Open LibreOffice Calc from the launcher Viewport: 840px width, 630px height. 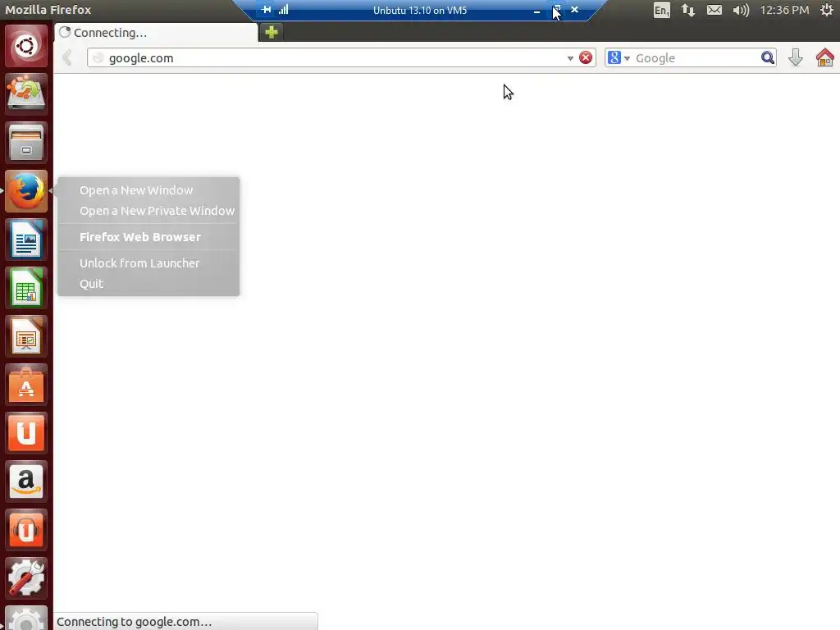coord(25,288)
